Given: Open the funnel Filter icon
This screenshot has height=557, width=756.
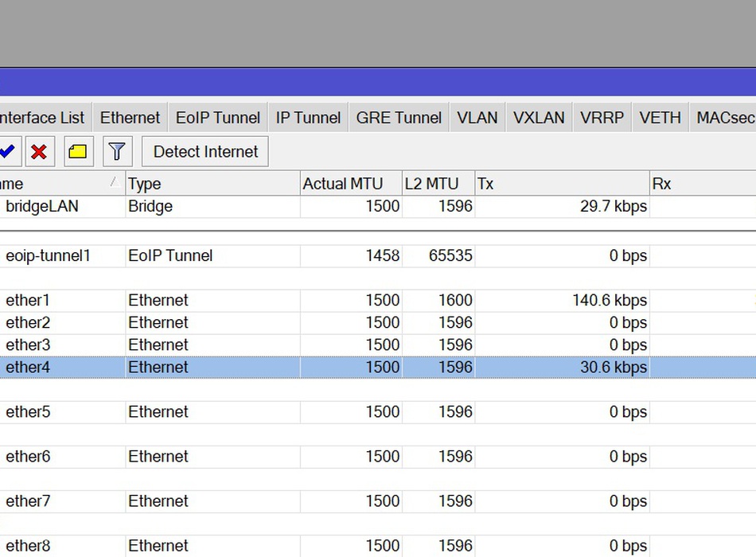Looking at the screenshot, I should [x=117, y=151].
